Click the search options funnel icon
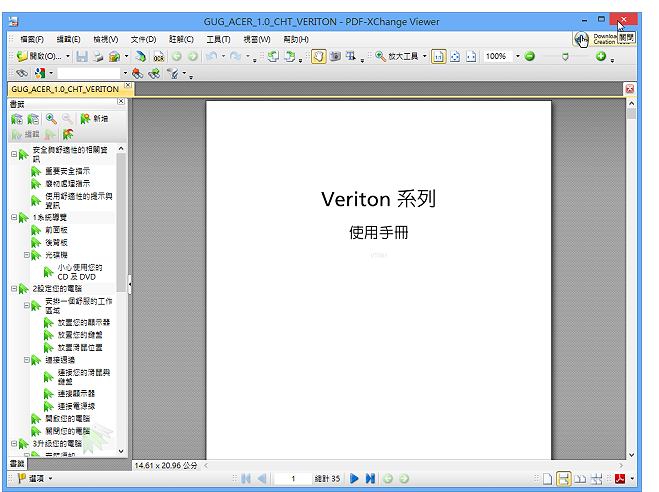Image resolution: width=659 pixels, height=492 pixels. [x=172, y=74]
